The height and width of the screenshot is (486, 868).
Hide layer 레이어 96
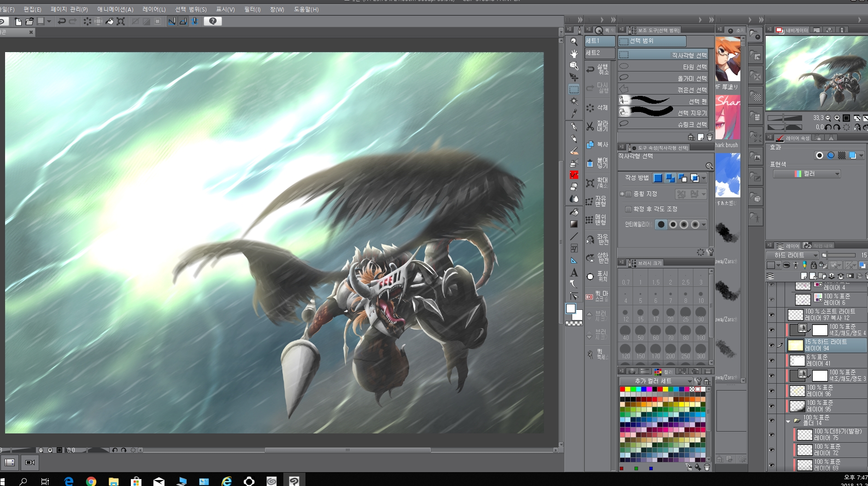(771, 391)
